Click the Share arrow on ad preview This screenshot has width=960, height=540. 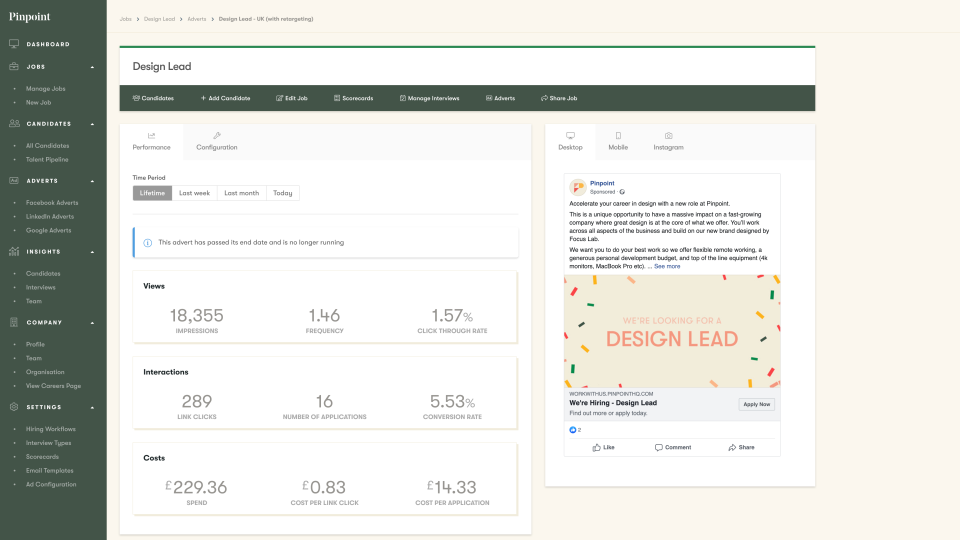pos(733,447)
